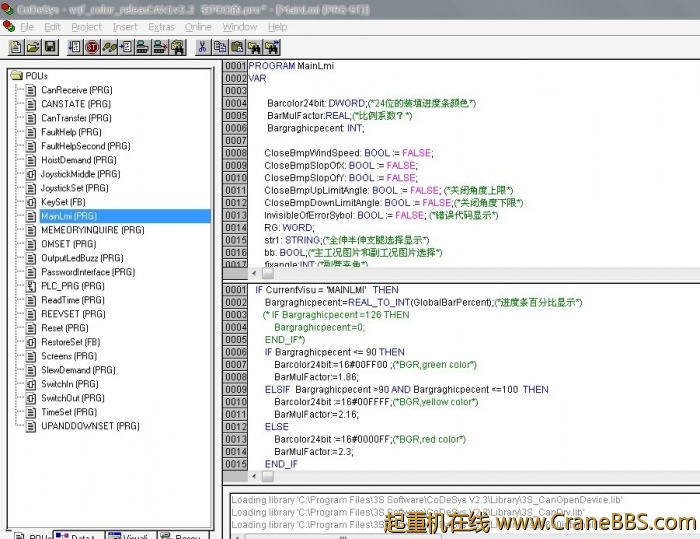
Task: Switch to the Data types tab
Action: [80, 537]
